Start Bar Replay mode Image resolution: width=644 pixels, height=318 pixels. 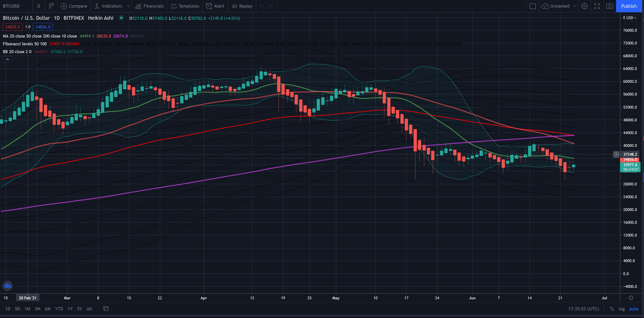(x=242, y=6)
